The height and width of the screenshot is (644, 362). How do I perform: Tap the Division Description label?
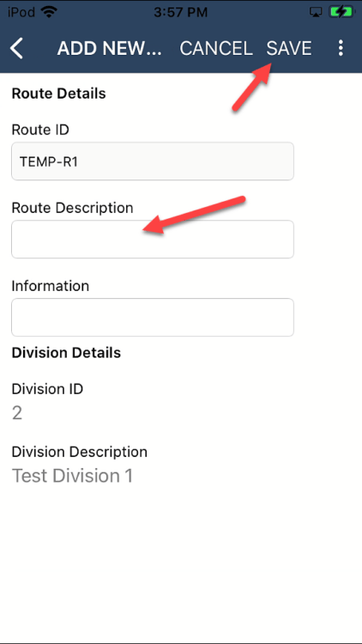click(x=79, y=452)
